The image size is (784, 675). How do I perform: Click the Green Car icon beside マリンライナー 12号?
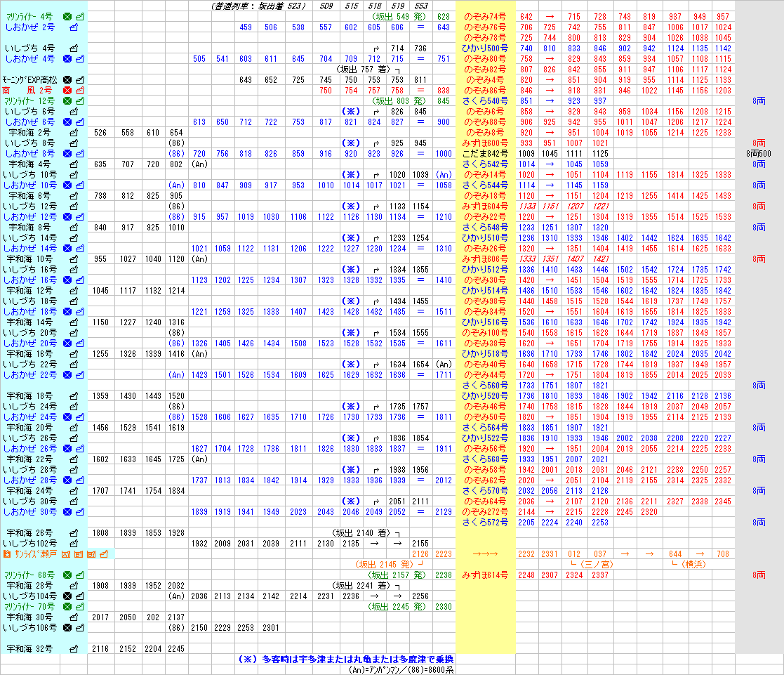tap(67, 100)
